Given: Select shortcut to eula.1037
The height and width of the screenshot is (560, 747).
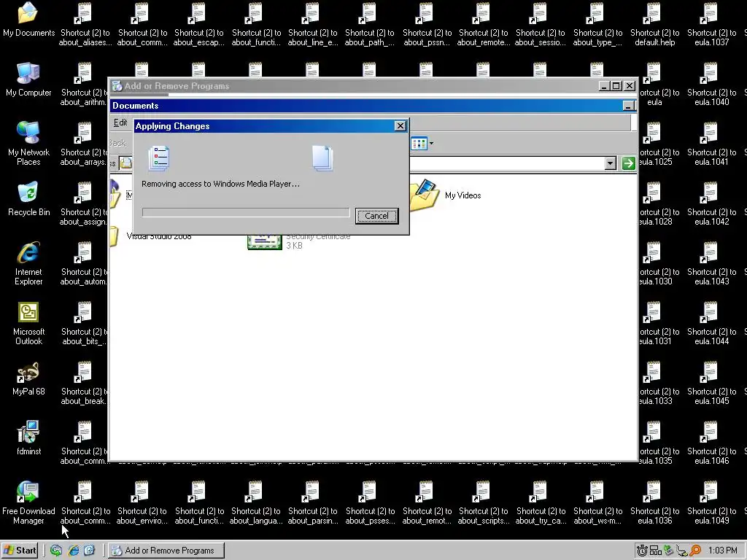Looking at the screenshot, I should pos(711,25).
